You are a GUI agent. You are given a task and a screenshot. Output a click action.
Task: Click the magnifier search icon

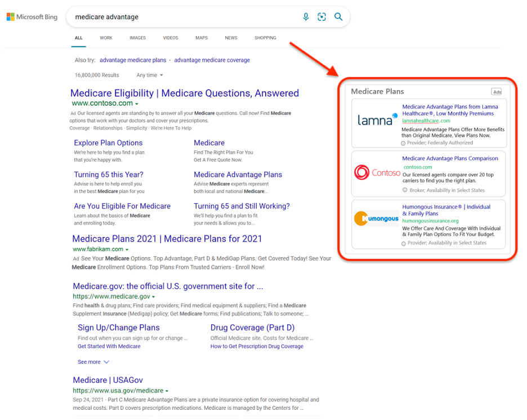[x=338, y=17]
